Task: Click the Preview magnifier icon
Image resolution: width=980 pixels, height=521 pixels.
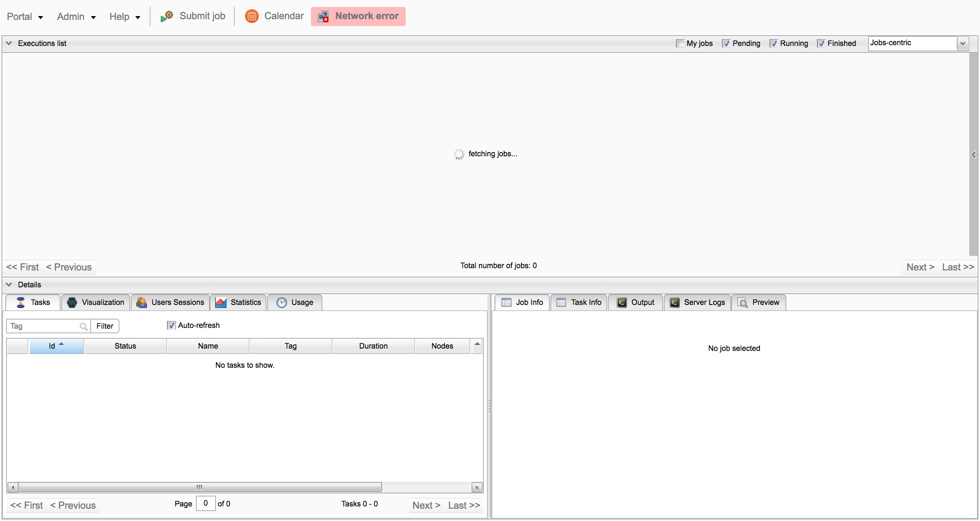Action: tap(743, 302)
